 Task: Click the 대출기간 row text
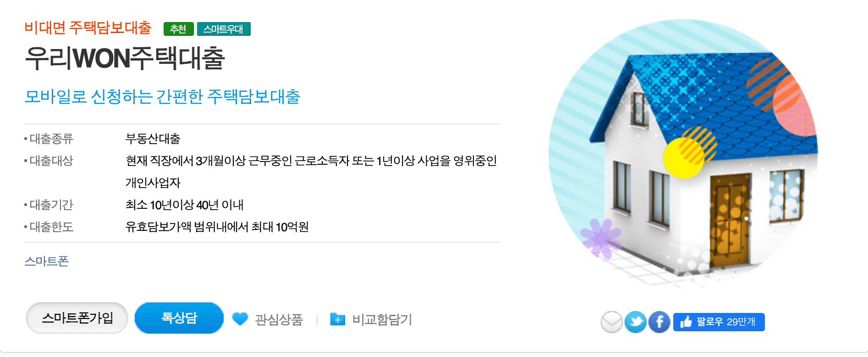(262, 205)
